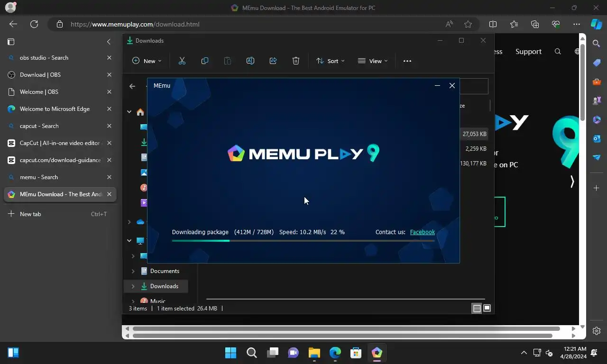Screen dimensions: 607x364
Task: Click the Edge sidebar settings gear
Action: pos(597,331)
